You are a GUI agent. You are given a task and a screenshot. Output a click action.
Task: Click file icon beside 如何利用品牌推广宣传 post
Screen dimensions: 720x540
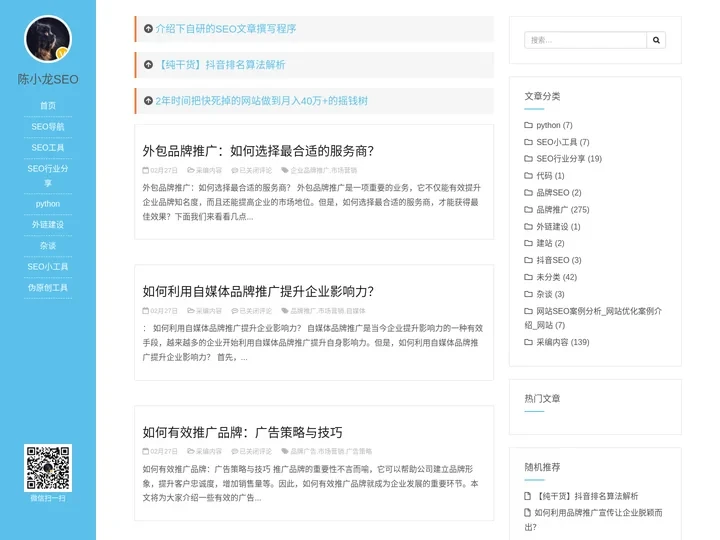click(528, 512)
